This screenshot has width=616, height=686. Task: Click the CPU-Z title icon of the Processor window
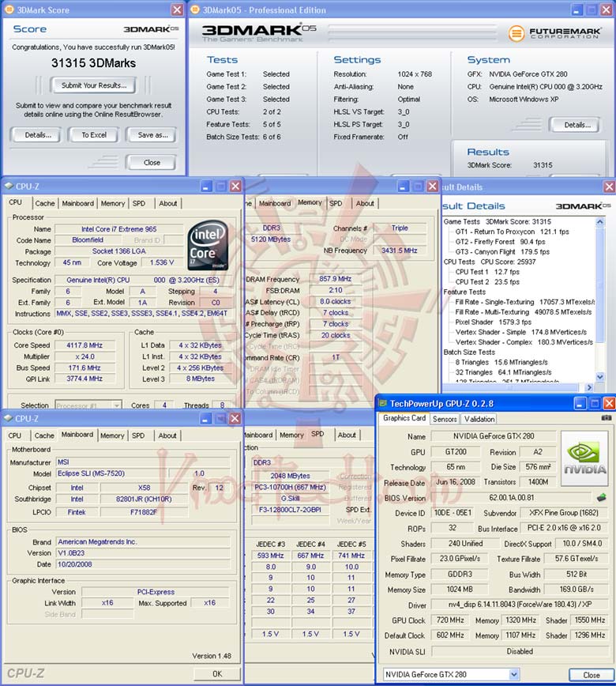9,187
